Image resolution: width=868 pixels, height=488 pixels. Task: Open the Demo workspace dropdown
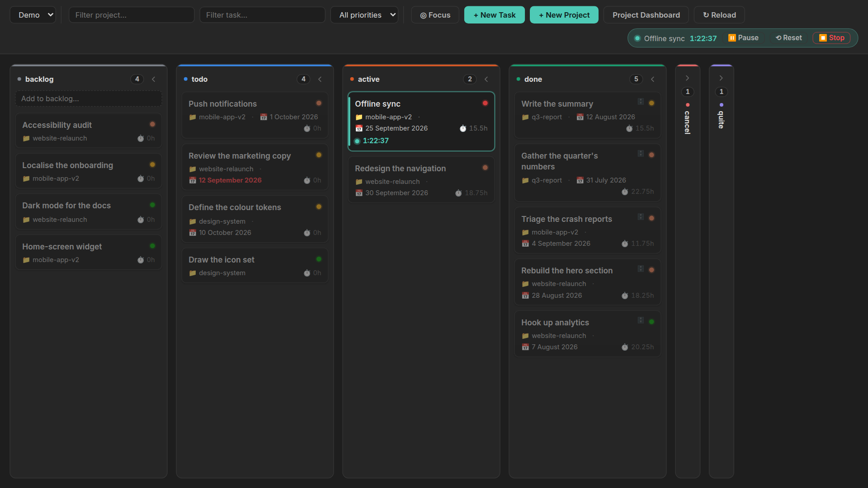pos(33,15)
